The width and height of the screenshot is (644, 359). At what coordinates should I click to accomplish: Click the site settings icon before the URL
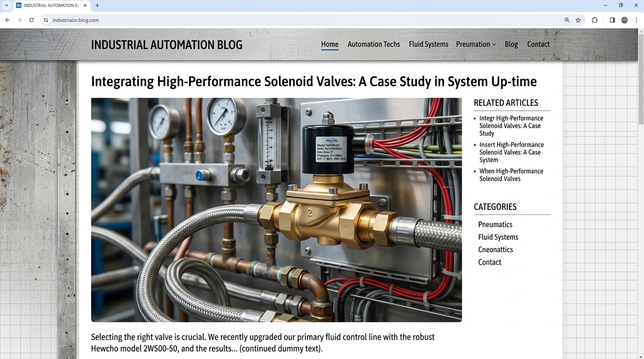coord(45,20)
